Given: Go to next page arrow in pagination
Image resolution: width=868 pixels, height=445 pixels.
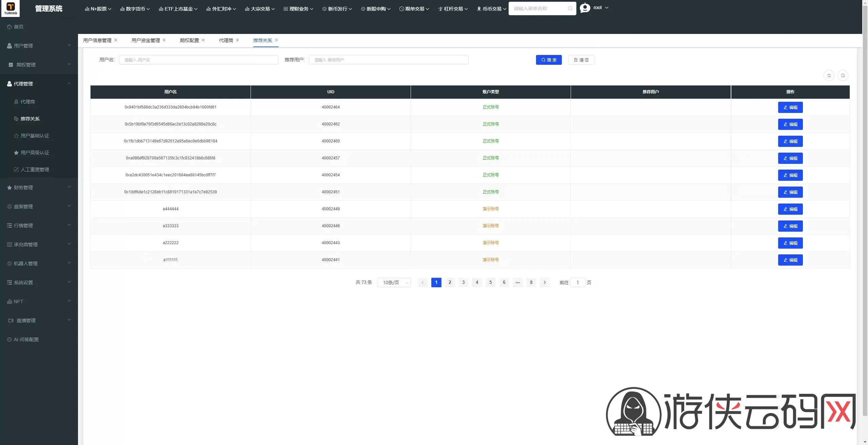Looking at the screenshot, I should 545,282.
